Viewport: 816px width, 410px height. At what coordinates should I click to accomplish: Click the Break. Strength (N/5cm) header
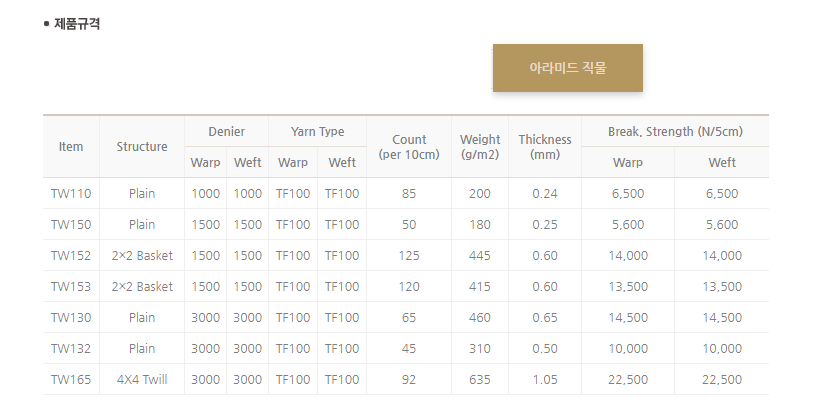click(x=675, y=132)
